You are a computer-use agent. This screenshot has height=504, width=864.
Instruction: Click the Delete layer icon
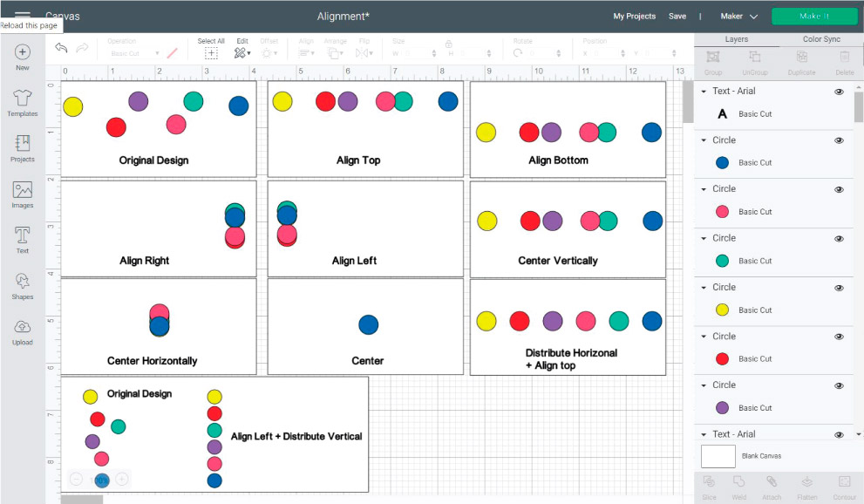coord(844,57)
